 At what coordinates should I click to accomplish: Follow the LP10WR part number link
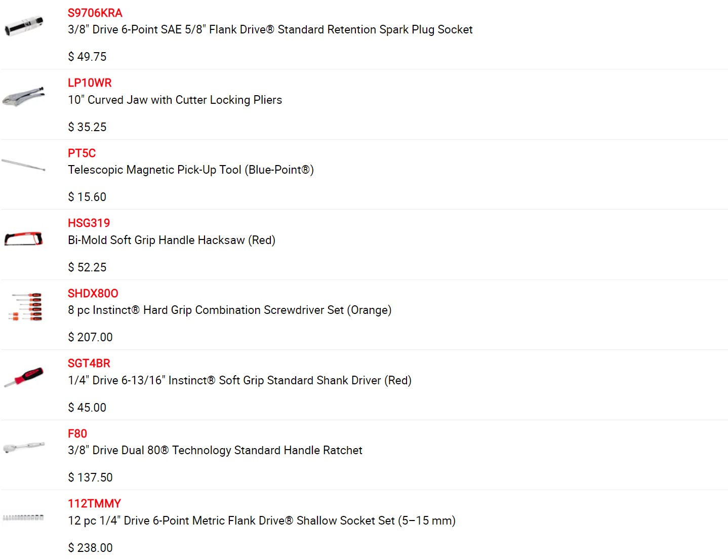[90, 83]
